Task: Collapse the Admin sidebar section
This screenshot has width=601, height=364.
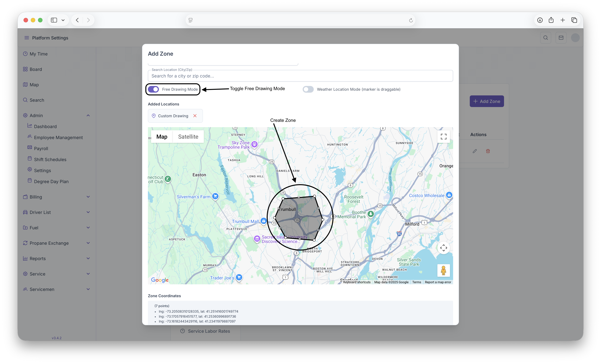Action: tap(88, 115)
